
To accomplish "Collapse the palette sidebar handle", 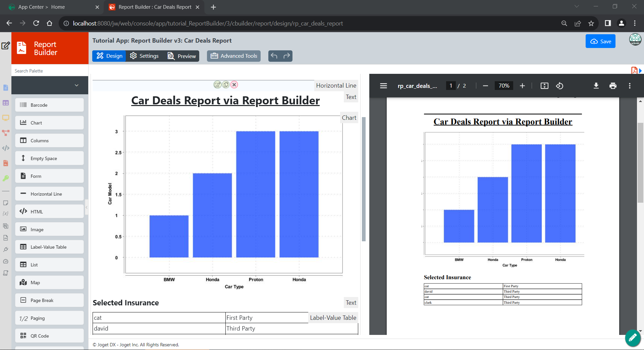I will (x=87, y=207).
